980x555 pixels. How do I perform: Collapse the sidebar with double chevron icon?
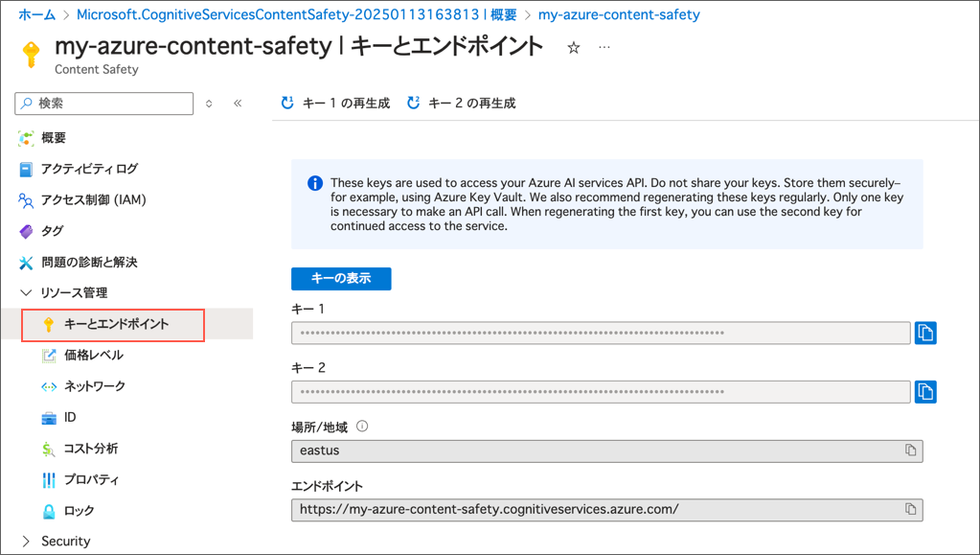point(238,104)
